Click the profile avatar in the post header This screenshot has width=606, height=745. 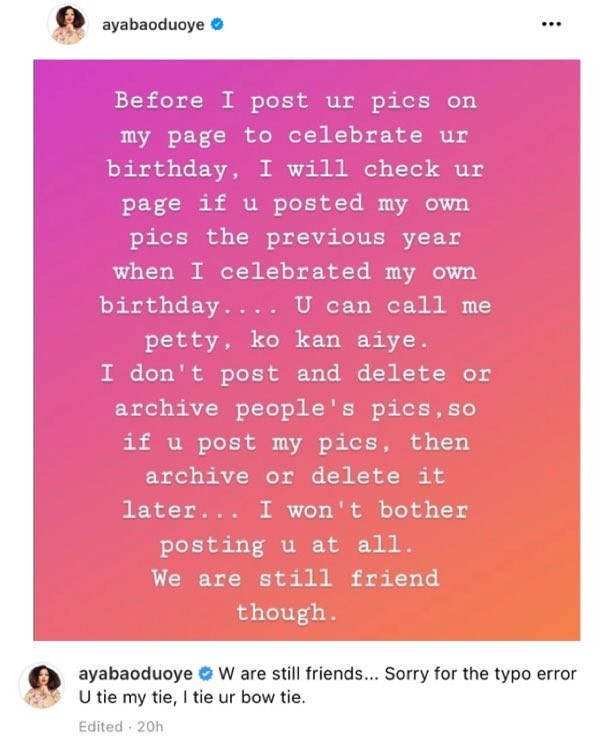point(68,25)
